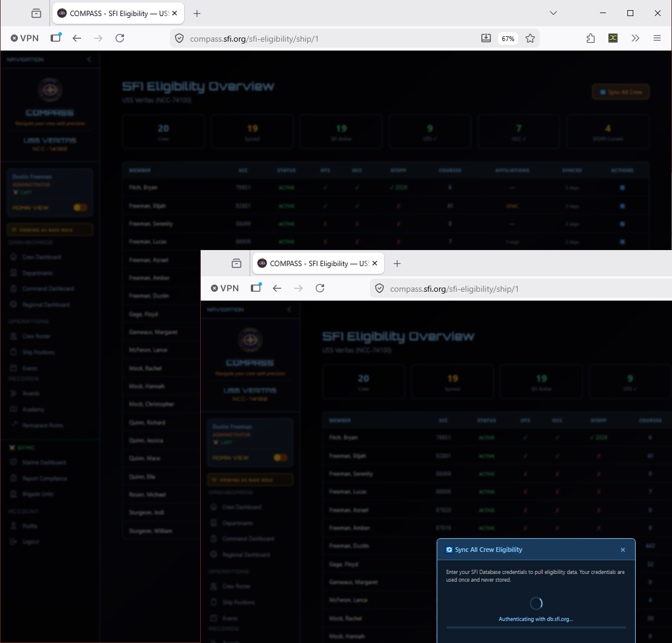Viewport: 672px width, 643px height.
Task: Open tracking shield icon in front window address bar
Action: click(x=379, y=289)
